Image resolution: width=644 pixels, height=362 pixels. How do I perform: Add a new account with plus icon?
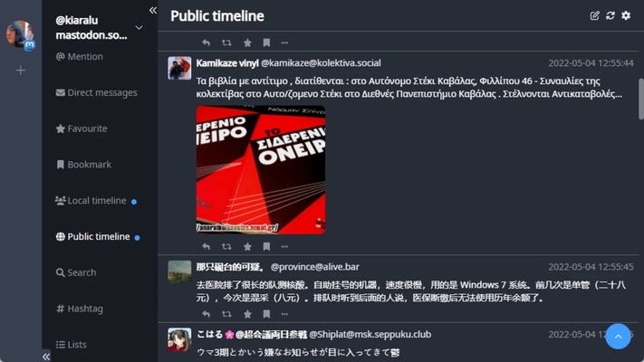(x=21, y=71)
